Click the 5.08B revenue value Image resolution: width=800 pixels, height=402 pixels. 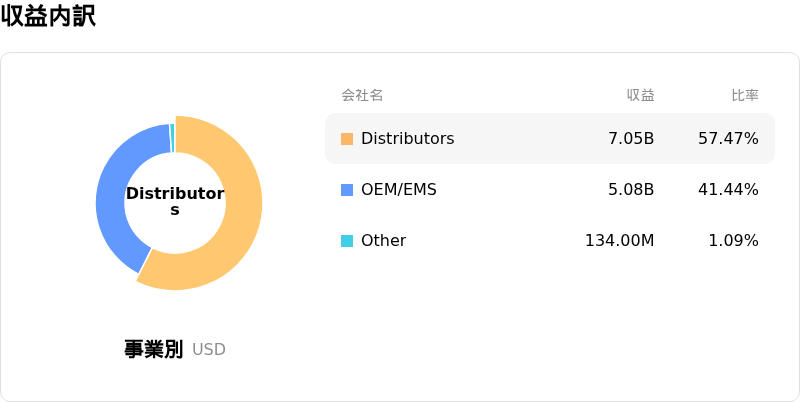click(x=631, y=190)
